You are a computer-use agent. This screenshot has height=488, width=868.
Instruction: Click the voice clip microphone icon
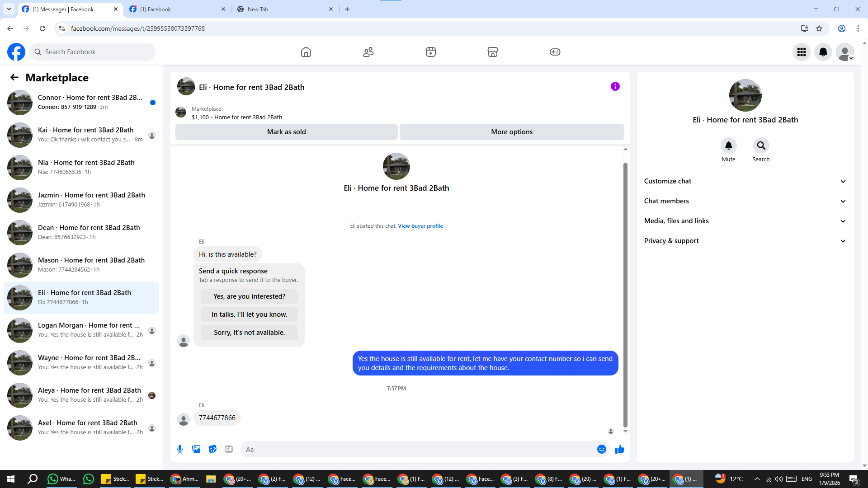[180, 449]
